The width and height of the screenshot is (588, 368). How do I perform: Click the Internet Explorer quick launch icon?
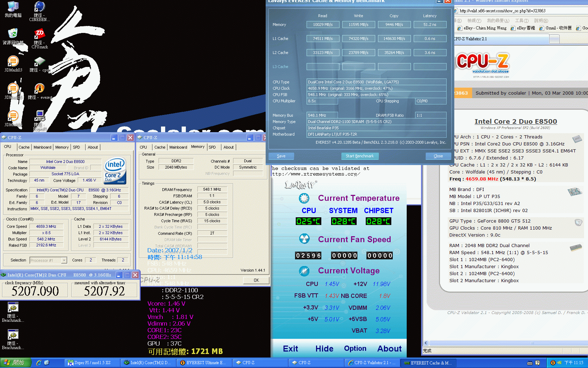(39, 363)
